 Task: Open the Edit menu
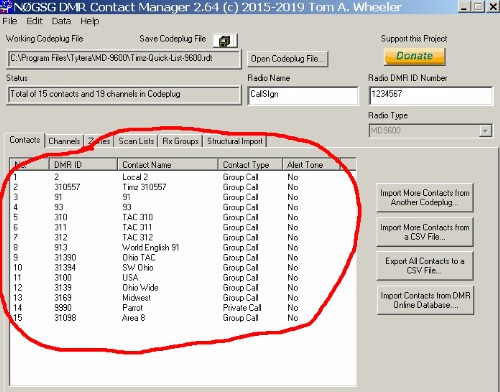[34, 21]
